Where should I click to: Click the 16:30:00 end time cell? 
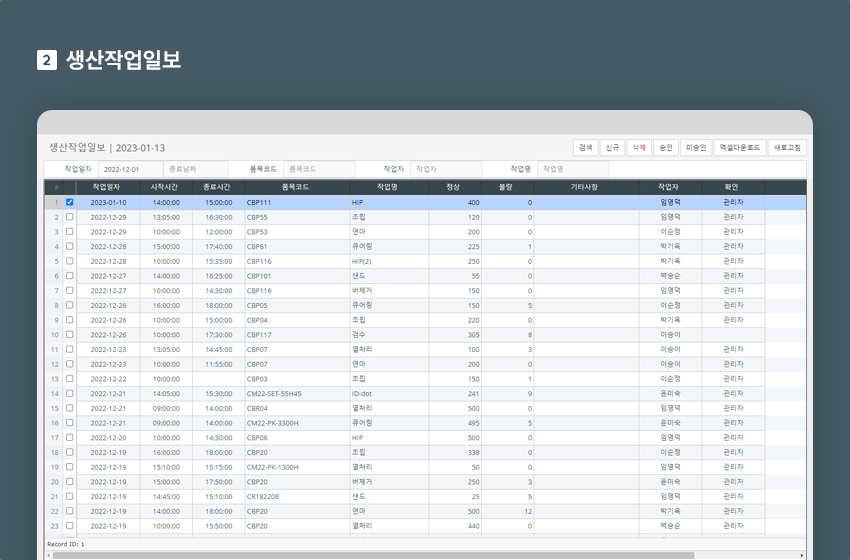(218, 217)
